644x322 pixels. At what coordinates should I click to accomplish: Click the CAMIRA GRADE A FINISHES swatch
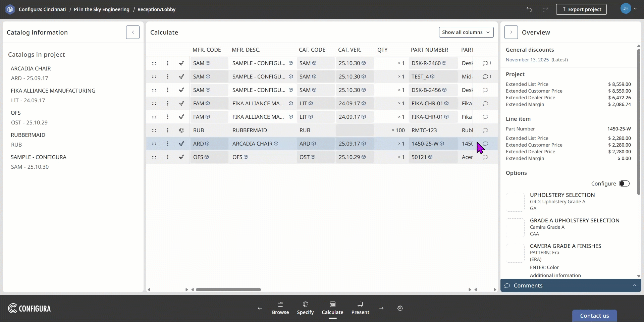[x=515, y=253]
